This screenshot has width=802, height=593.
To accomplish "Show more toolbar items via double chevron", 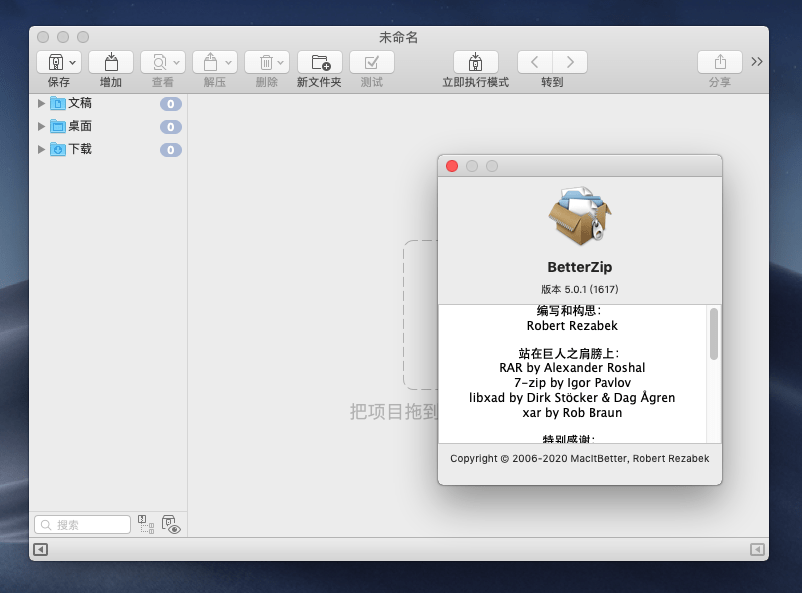I will [757, 62].
